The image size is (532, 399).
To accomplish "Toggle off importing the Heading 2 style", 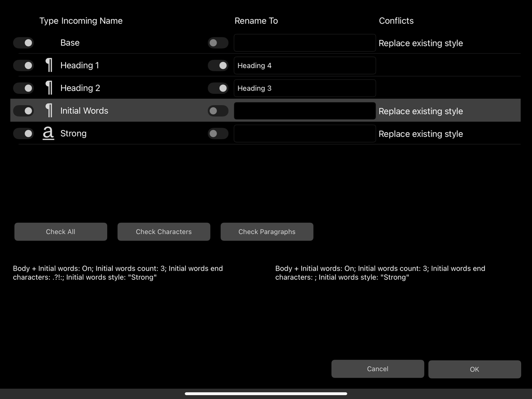I will click(23, 88).
